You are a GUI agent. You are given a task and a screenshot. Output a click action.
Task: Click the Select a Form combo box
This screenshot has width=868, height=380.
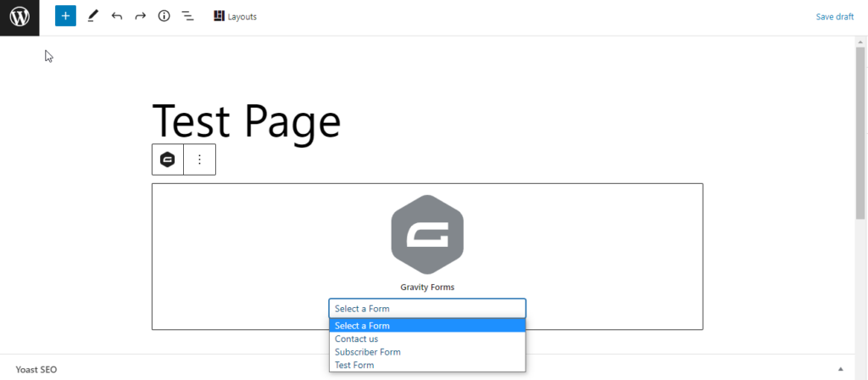coord(427,309)
